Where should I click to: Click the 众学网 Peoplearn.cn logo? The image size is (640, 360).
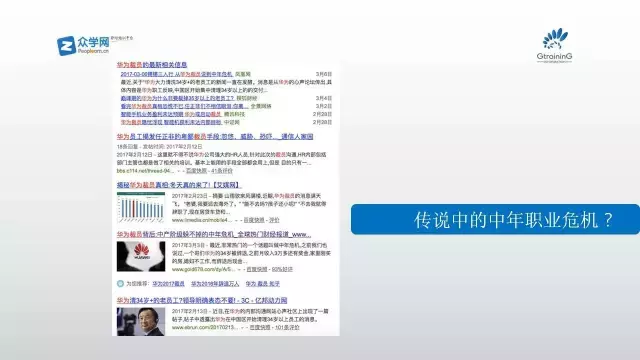point(84,45)
